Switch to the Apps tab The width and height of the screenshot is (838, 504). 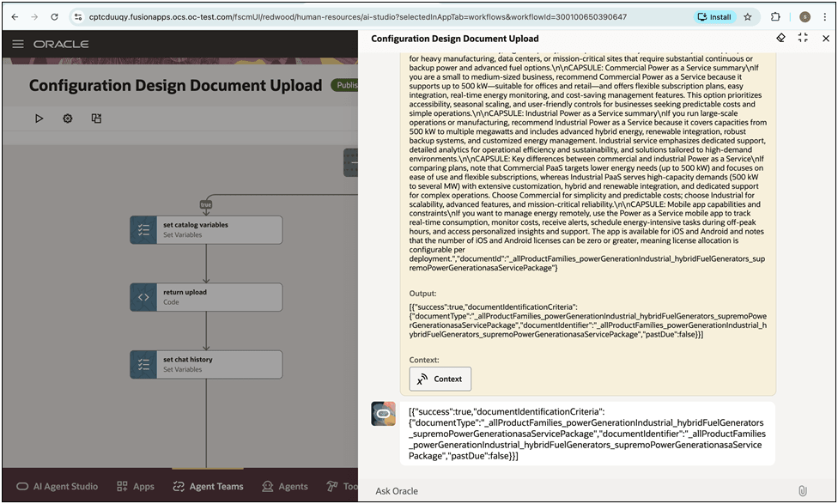tap(135, 486)
